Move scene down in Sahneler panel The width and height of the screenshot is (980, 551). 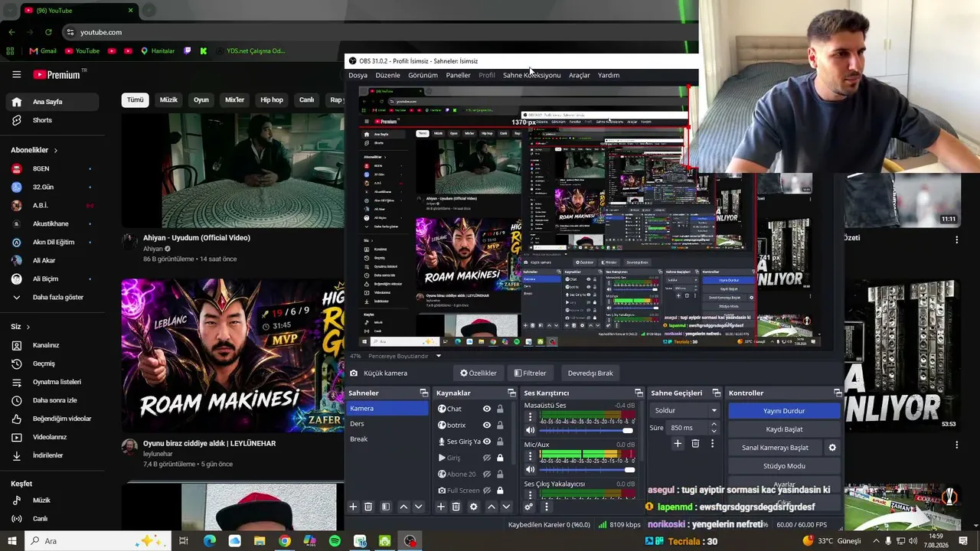(x=418, y=507)
